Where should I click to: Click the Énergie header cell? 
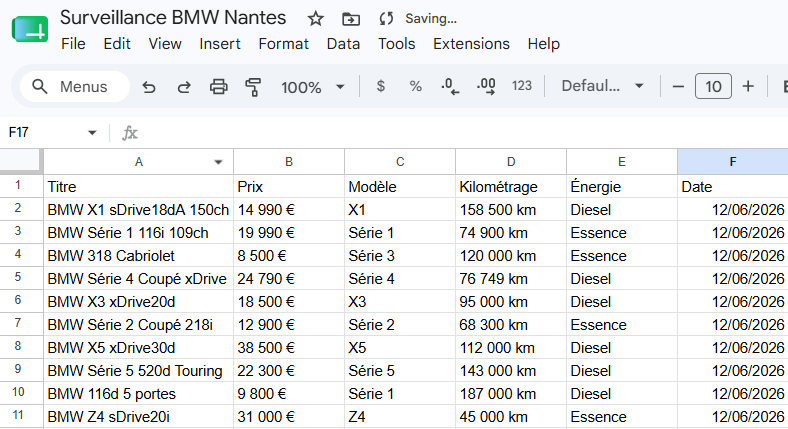point(622,186)
